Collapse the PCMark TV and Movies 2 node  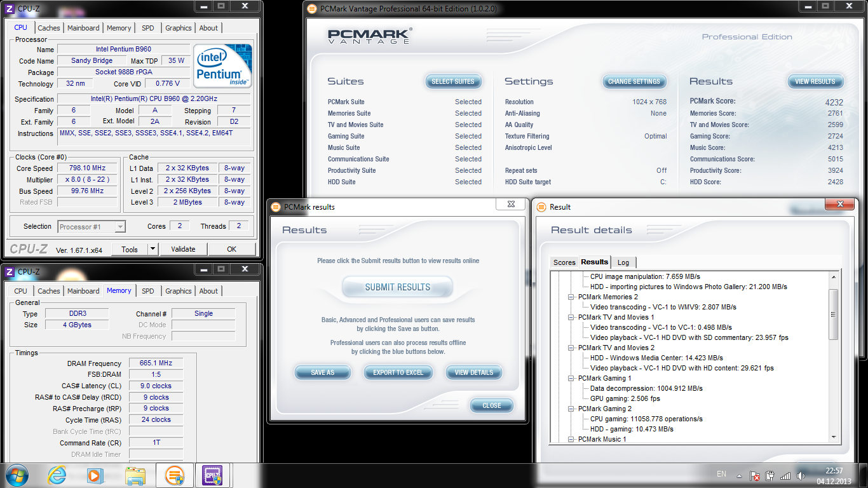tap(571, 348)
